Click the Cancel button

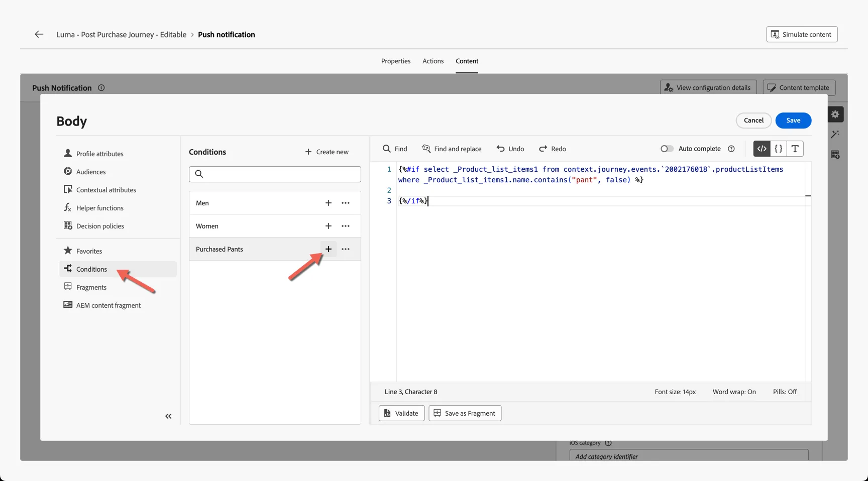(753, 121)
